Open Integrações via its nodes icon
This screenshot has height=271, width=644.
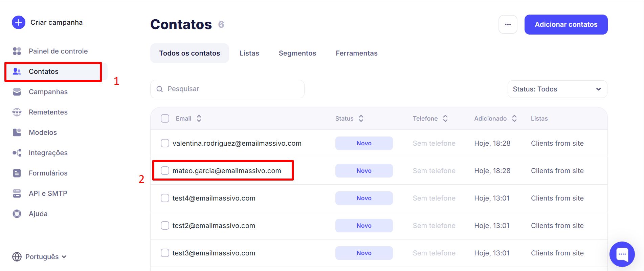pos(17,153)
